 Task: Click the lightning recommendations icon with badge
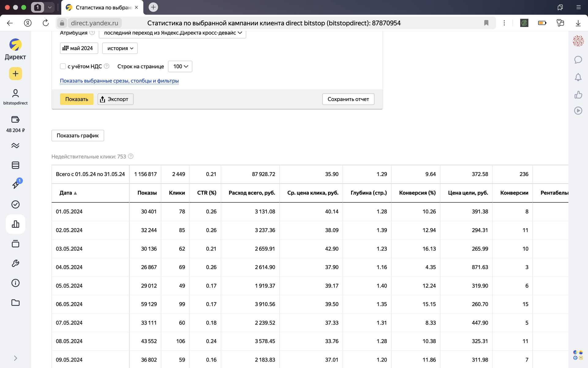(x=15, y=185)
